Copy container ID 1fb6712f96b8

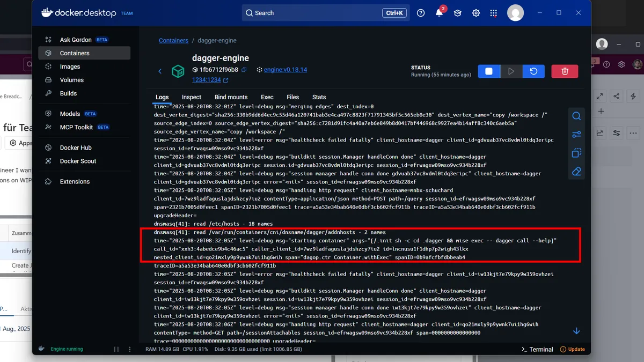point(244,70)
